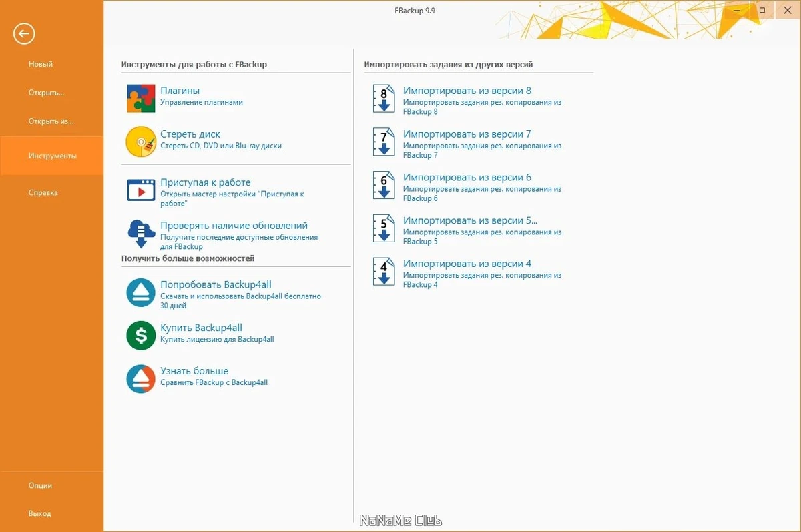
Task: Click the green dollar sign icon
Action: tap(141, 336)
